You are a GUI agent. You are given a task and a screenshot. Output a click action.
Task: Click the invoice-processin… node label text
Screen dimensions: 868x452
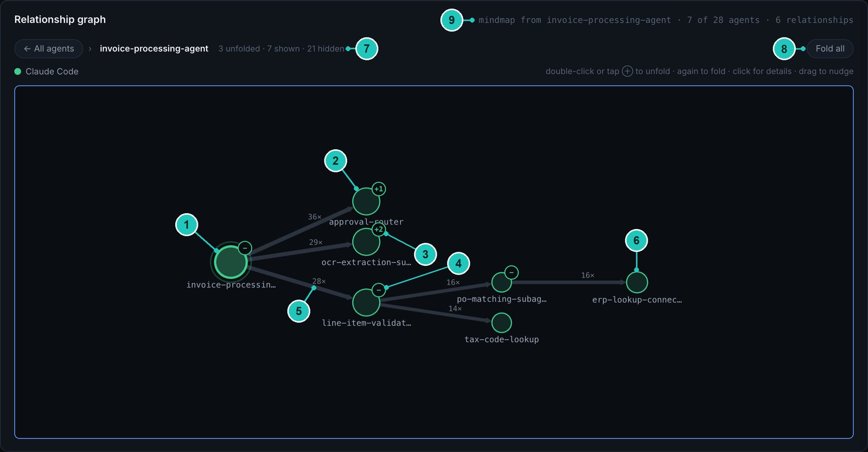click(x=231, y=284)
